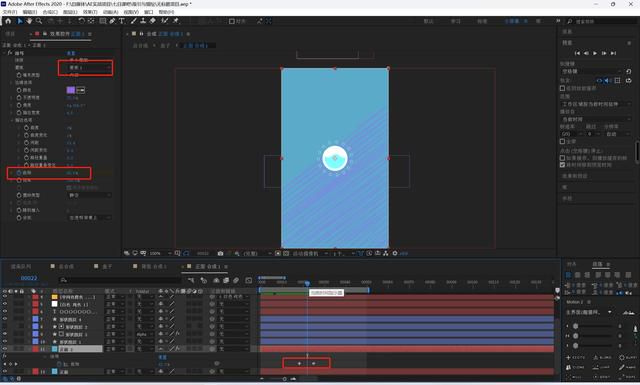Screen dimensions: 640x385
Task: Click the loop icon in Preview panel
Action: (629, 81)
